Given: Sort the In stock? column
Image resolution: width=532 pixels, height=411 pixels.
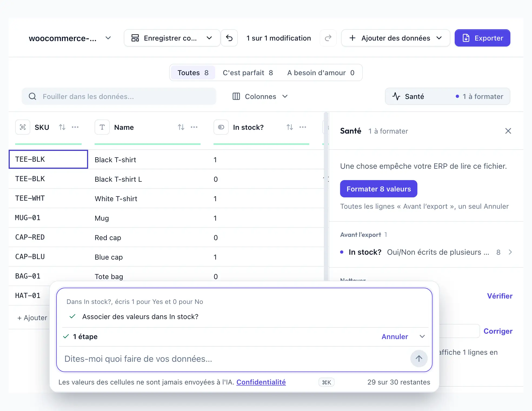Looking at the screenshot, I should click(x=290, y=127).
